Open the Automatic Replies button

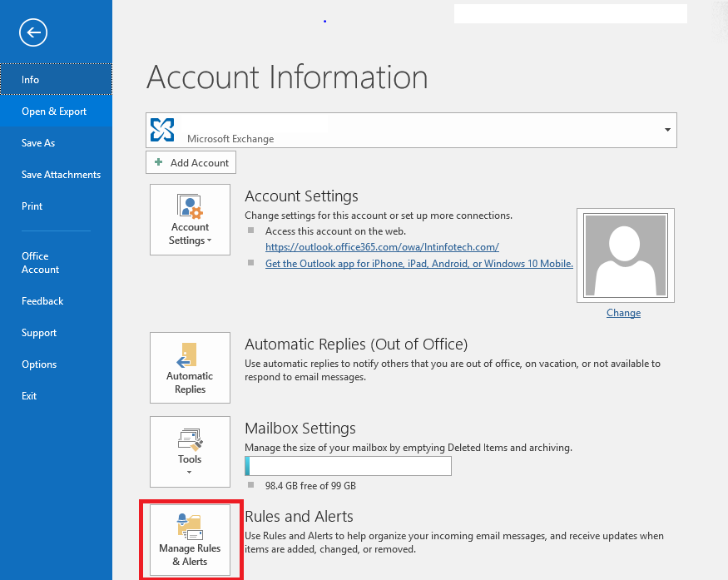(x=190, y=368)
